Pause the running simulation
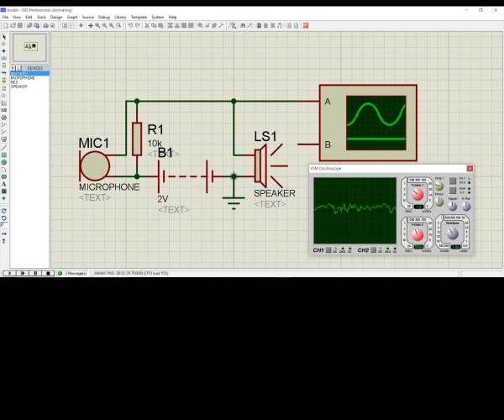504x420 pixels. click(35, 273)
